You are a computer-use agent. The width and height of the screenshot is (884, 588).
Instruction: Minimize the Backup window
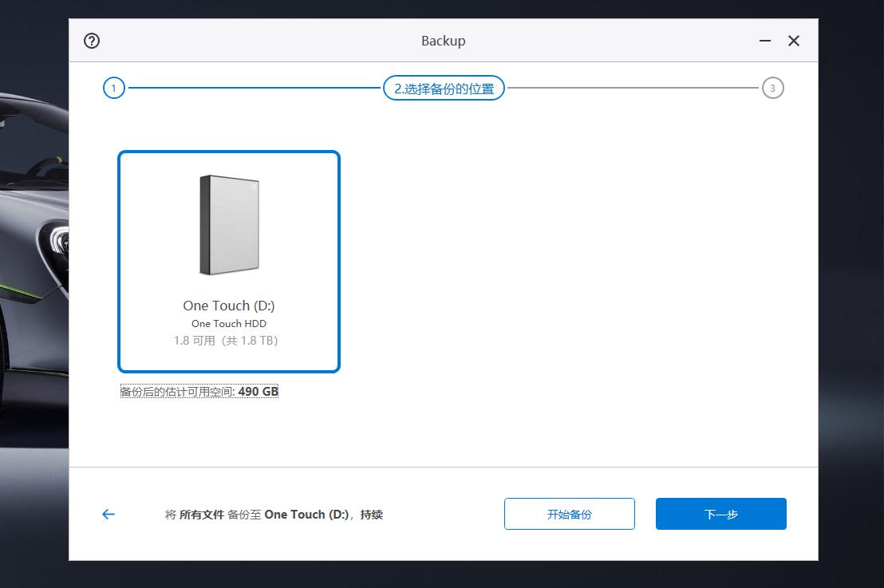pyautogui.click(x=765, y=41)
